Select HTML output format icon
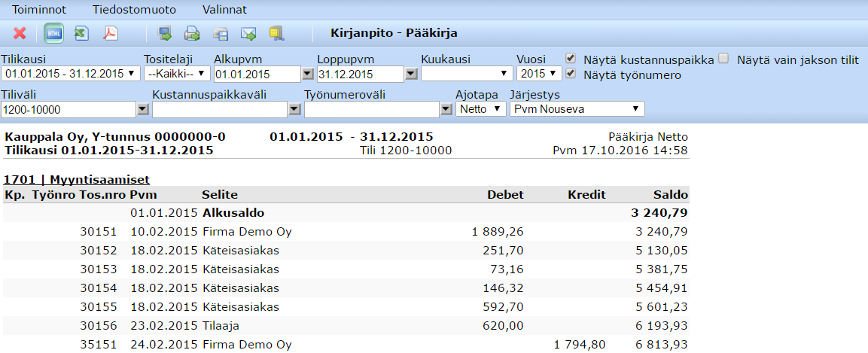Screen dimensions: 868x353 (53, 33)
